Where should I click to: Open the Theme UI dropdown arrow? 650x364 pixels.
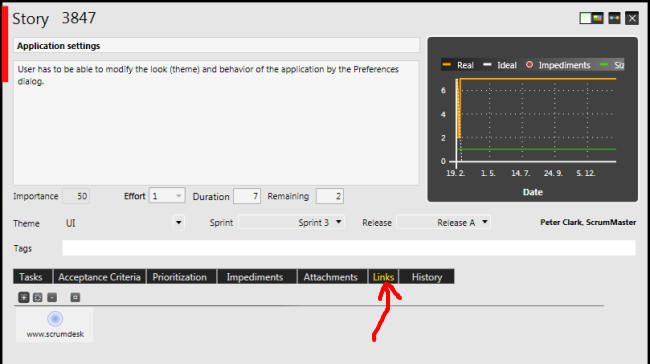179,223
